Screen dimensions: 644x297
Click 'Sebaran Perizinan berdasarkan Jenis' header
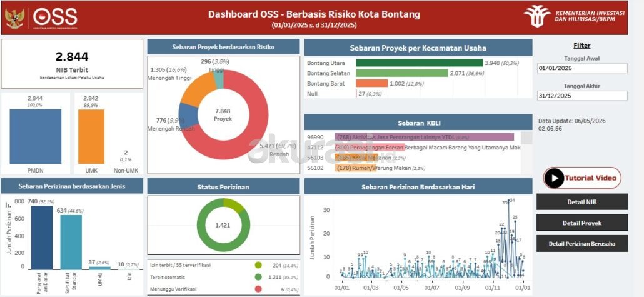(72, 186)
